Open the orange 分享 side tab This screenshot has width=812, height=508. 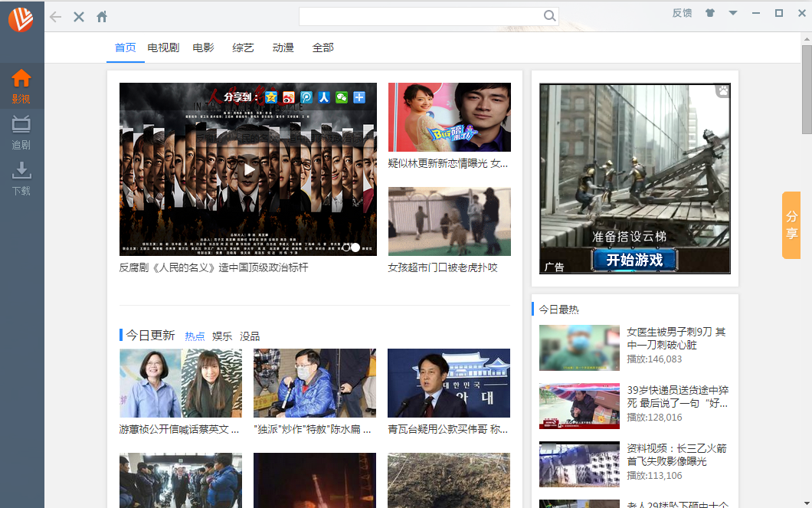click(x=791, y=225)
